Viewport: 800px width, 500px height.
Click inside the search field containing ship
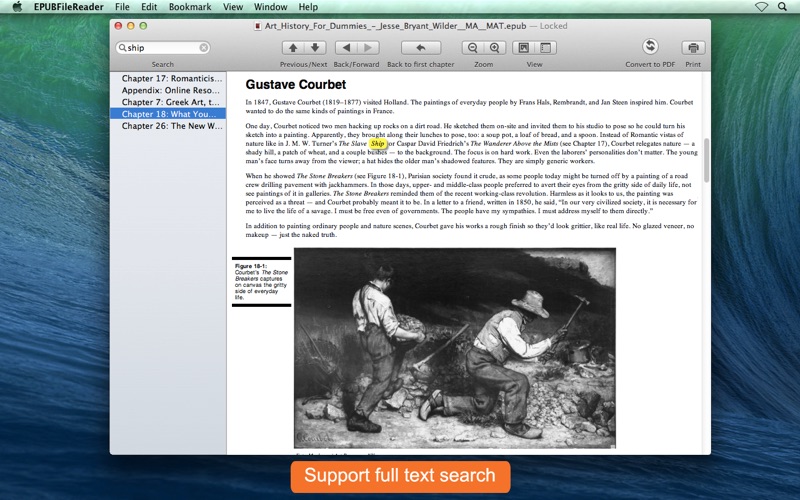[x=162, y=47]
